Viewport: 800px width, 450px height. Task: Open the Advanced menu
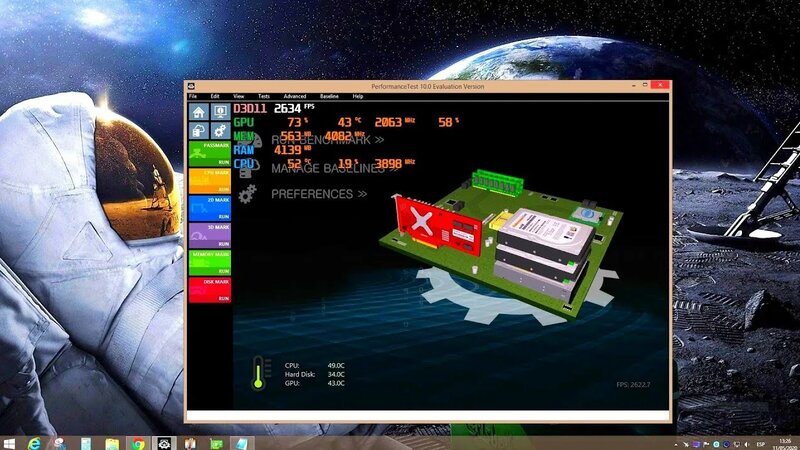[294, 96]
